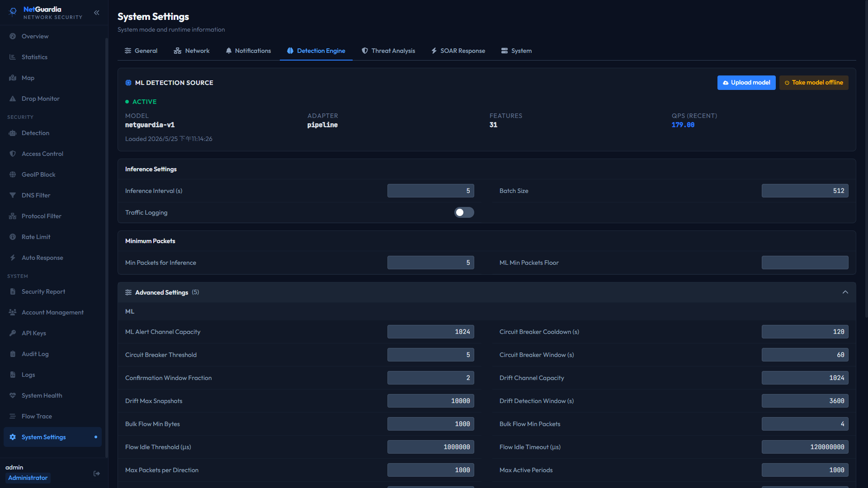Screen dimensions: 868x488
Task: Click the System Settings gear icon
Action: pos(13,437)
